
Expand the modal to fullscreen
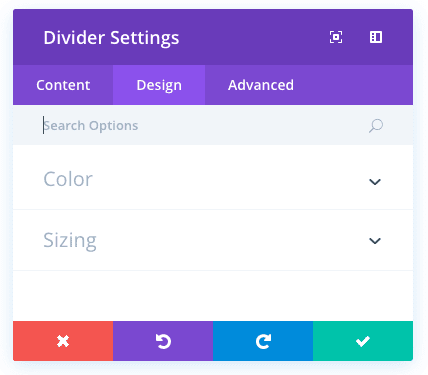pyautogui.click(x=336, y=37)
